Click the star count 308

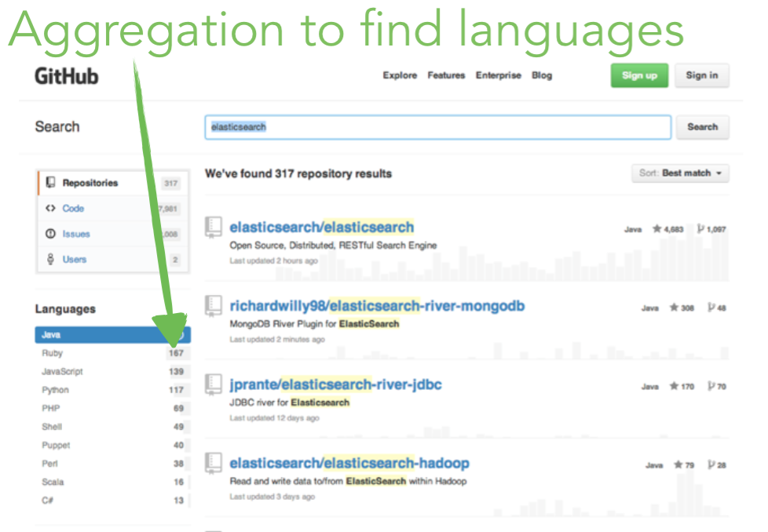(x=682, y=308)
